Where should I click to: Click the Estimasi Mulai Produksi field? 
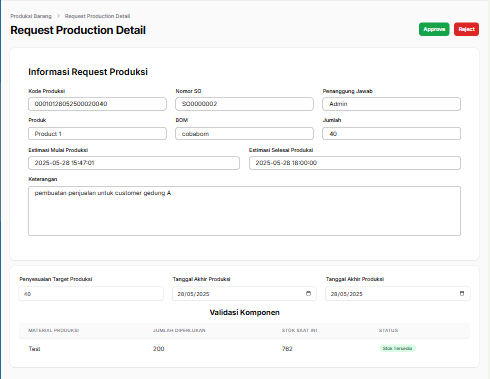click(x=134, y=163)
